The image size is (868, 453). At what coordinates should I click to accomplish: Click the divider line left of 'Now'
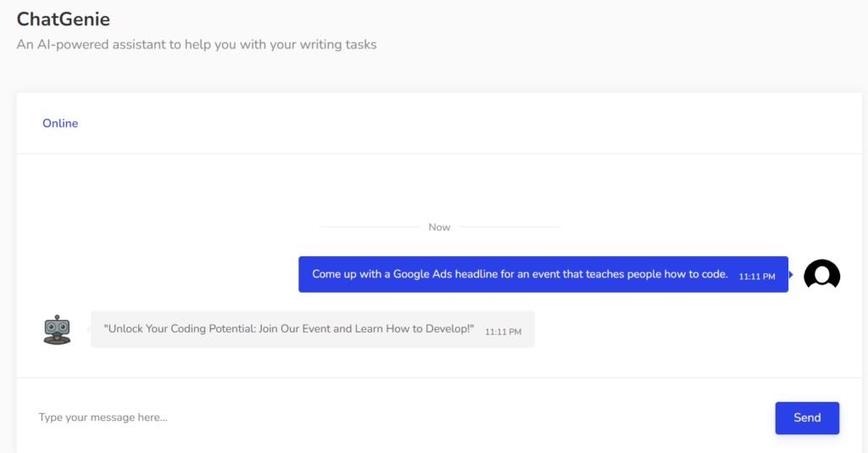[369, 227]
